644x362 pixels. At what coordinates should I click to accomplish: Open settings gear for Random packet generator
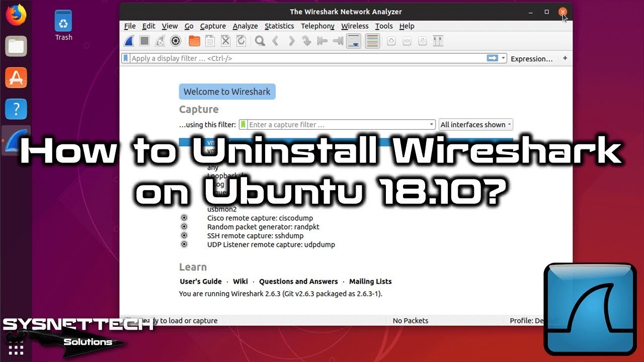click(x=184, y=227)
